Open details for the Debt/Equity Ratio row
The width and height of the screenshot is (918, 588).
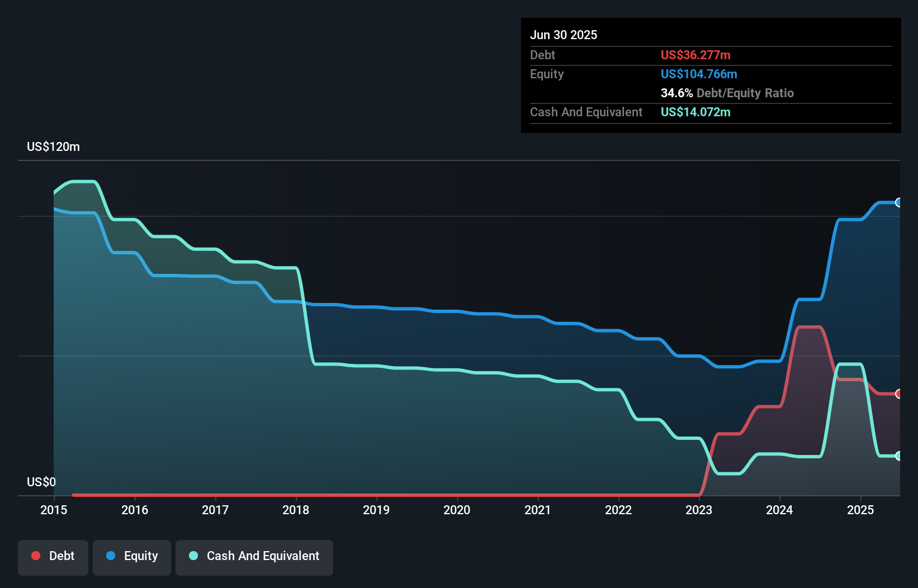point(727,93)
